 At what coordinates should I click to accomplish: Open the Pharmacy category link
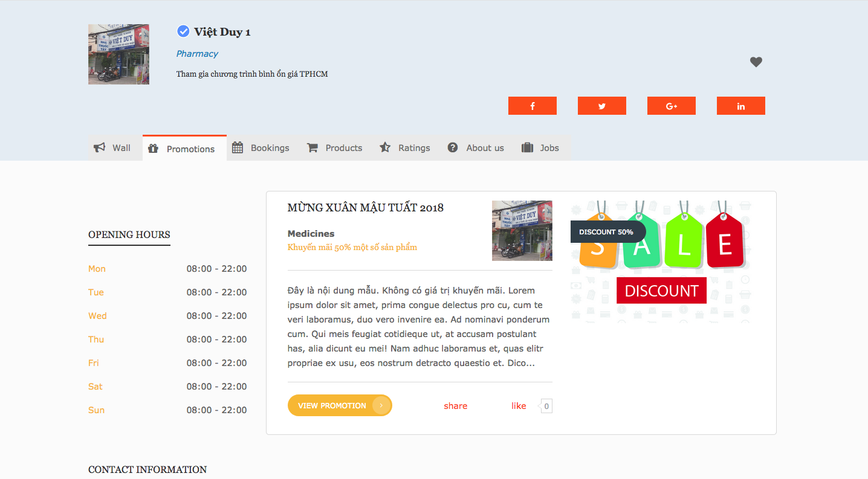(197, 54)
